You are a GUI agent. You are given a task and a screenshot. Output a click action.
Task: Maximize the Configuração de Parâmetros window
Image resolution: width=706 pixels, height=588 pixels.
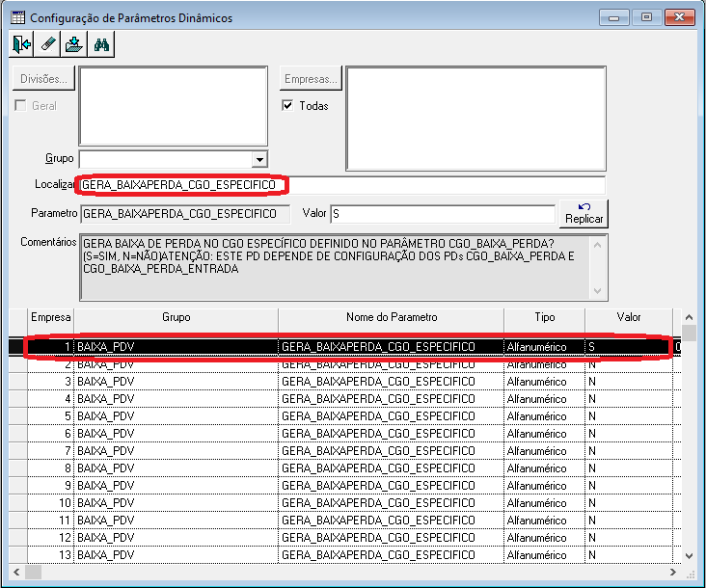tap(646, 17)
